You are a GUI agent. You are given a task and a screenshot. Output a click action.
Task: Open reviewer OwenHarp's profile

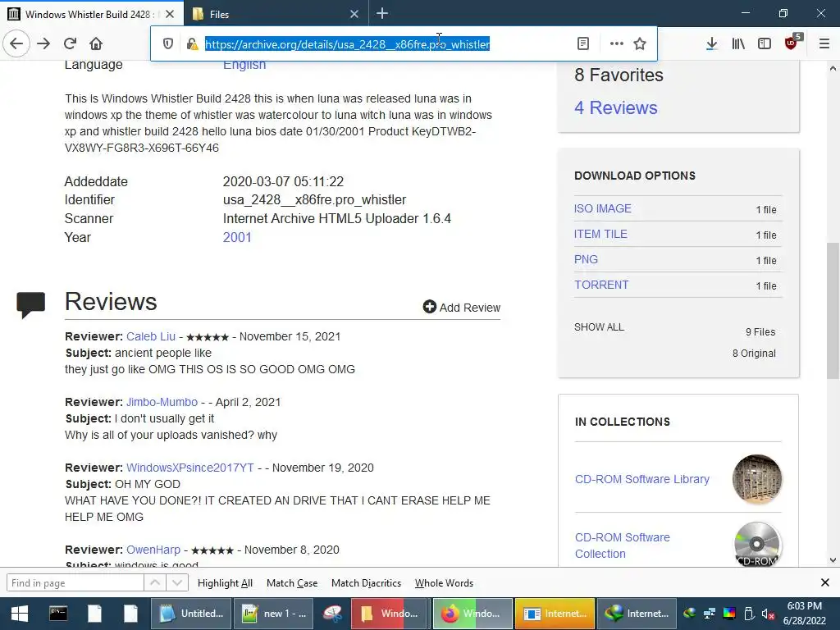click(x=153, y=550)
